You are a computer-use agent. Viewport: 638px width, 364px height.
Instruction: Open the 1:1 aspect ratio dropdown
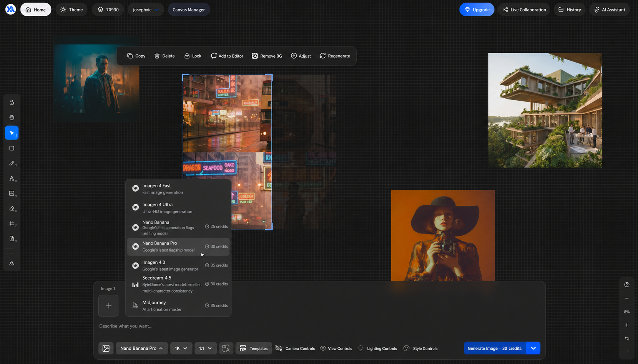click(x=205, y=348)
